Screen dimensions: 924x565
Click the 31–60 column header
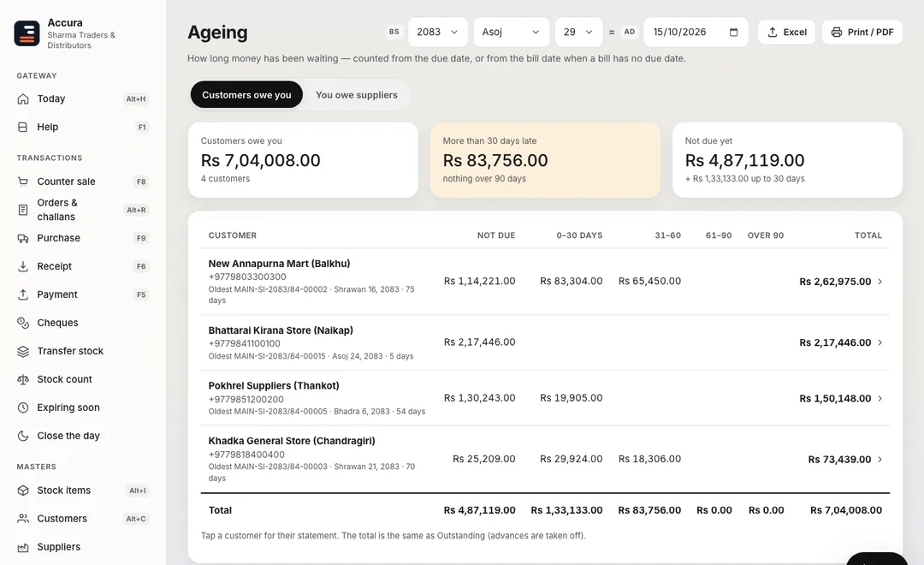667,235
